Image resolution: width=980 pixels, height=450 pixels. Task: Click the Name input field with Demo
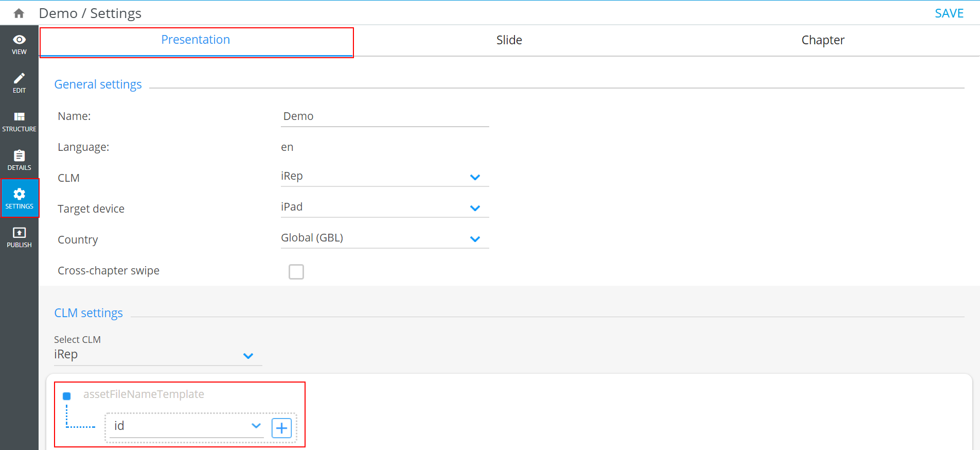[x=384, y=116]
